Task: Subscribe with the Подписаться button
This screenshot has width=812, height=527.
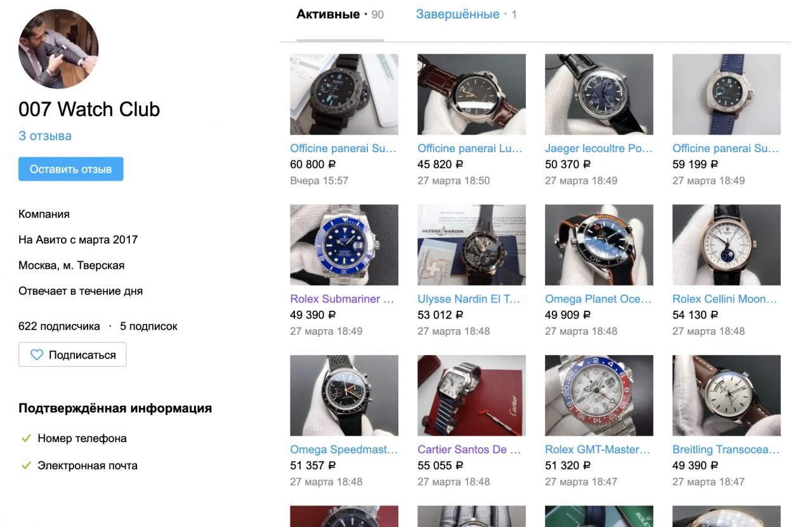Action: tap(72, 355)
